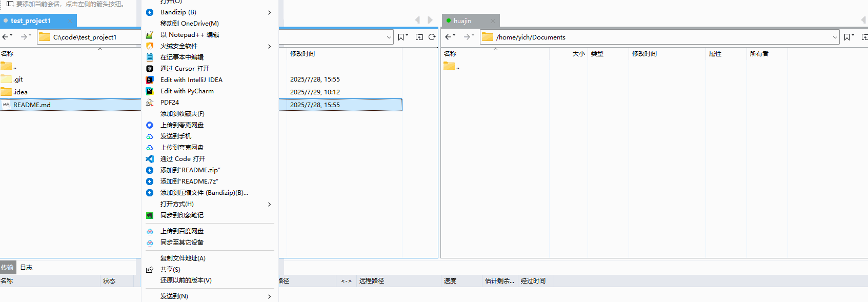Expand the 发送到(N) submenu arrow

coord(269,296)
